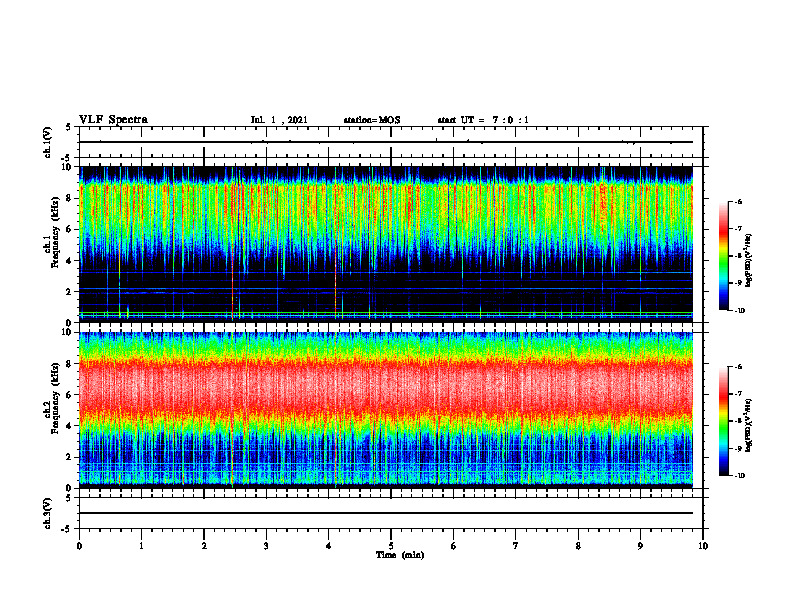Click time axis tick label "1"
The width and height of the screenshot is (792, 612).
[141, 546]
